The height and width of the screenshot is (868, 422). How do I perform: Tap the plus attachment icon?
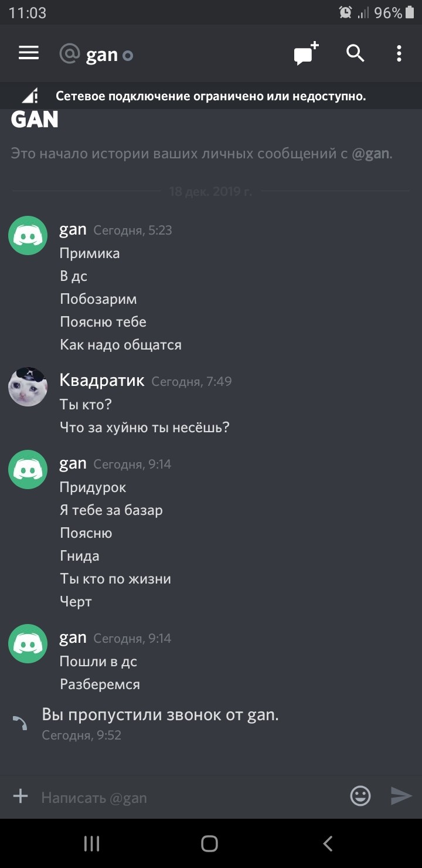21,796
